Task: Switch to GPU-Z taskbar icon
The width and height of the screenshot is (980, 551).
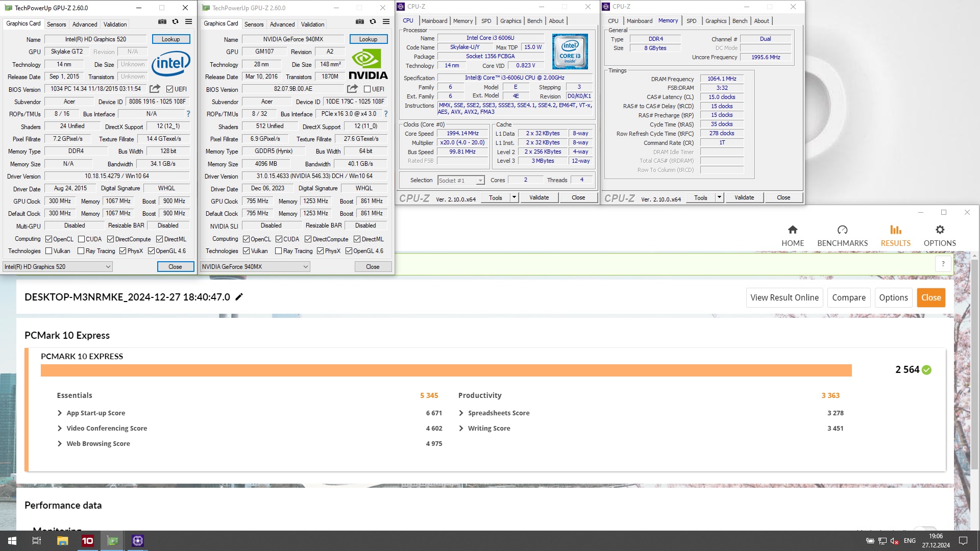Action: [113, 541]
